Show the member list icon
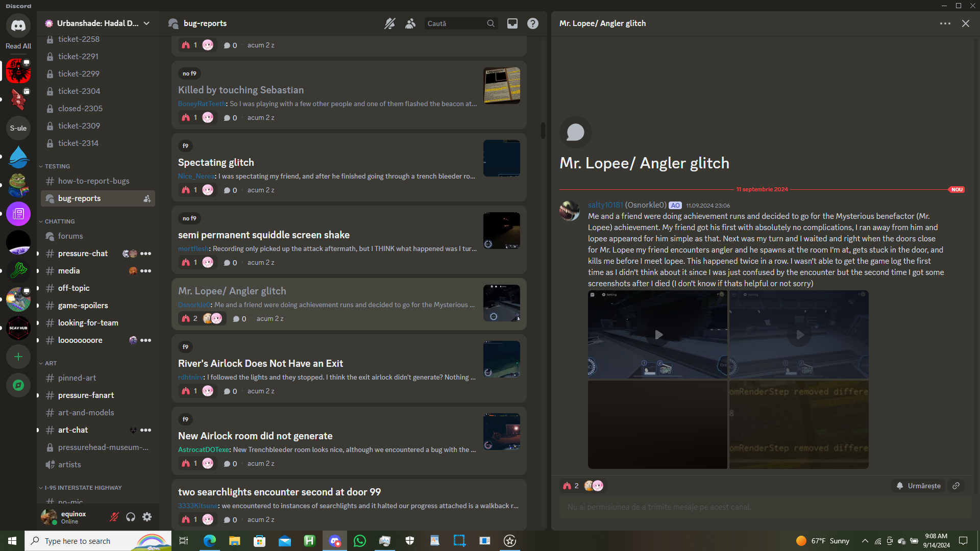This screenshot has height=551, width=980. 410,23
